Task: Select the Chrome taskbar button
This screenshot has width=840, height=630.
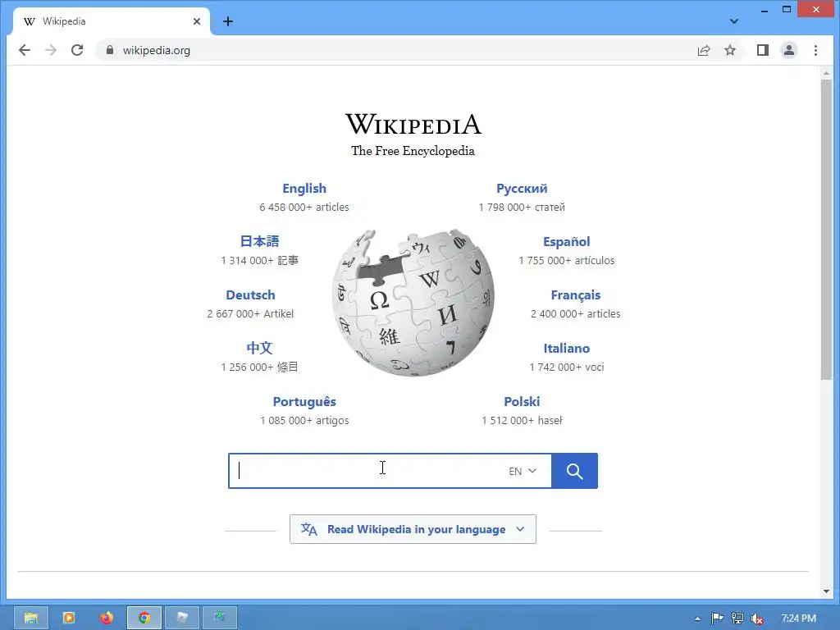Action: [x=144, y=618]
